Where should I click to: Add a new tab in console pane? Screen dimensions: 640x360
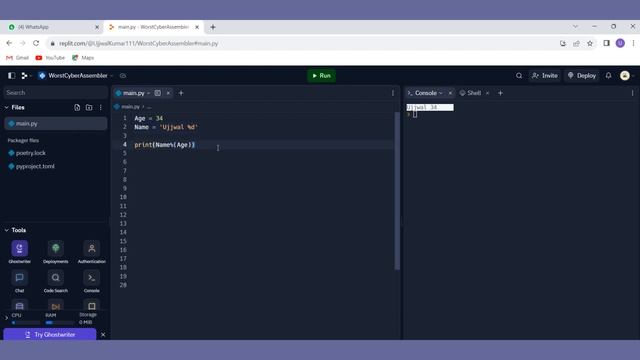(500, 93)
